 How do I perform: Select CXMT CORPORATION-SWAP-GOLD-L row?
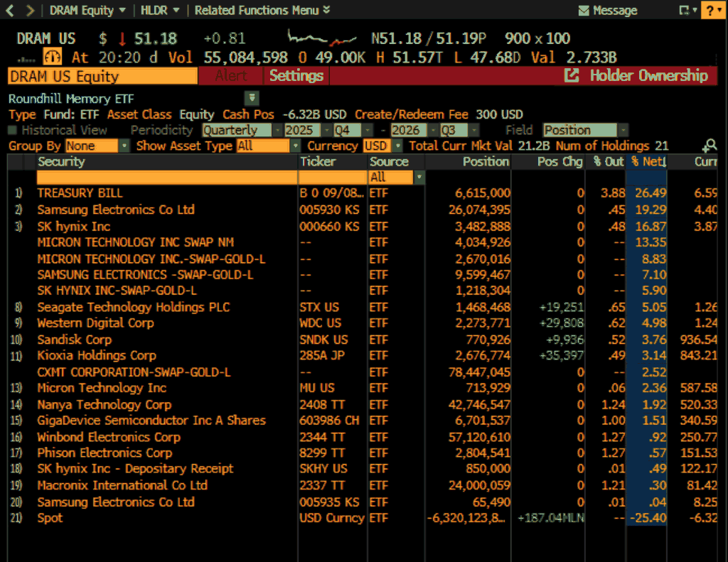(362, 372)
